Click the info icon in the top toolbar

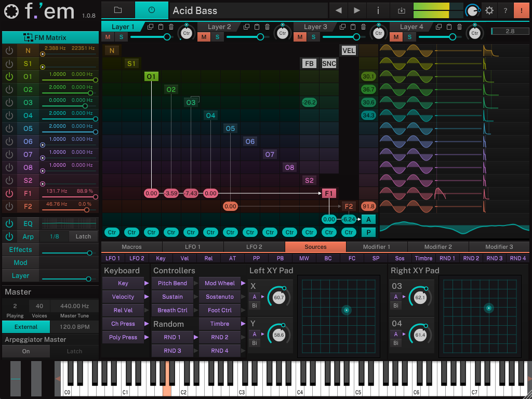378,10
